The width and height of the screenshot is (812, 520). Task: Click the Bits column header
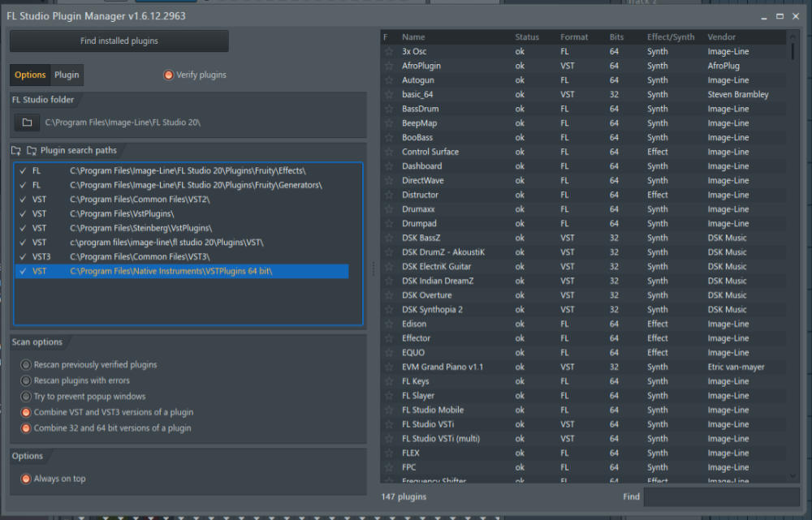616,37
